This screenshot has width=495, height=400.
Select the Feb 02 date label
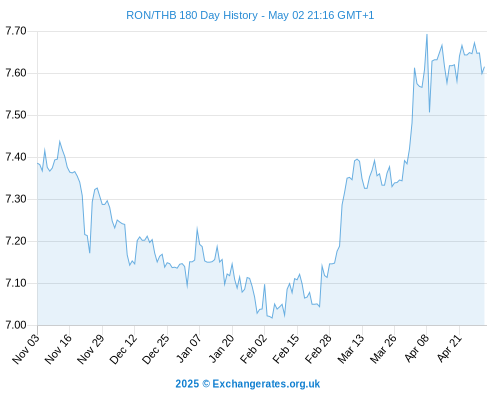(253, 348)
